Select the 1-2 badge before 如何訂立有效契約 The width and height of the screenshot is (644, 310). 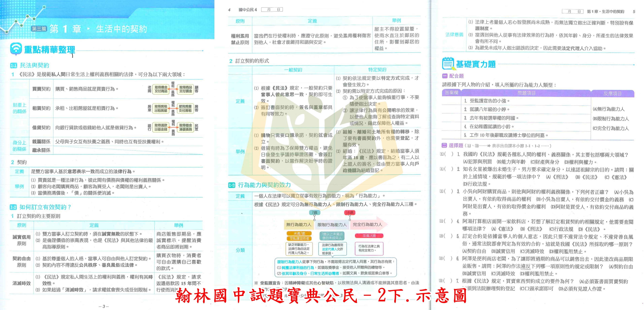coord(13,207)
